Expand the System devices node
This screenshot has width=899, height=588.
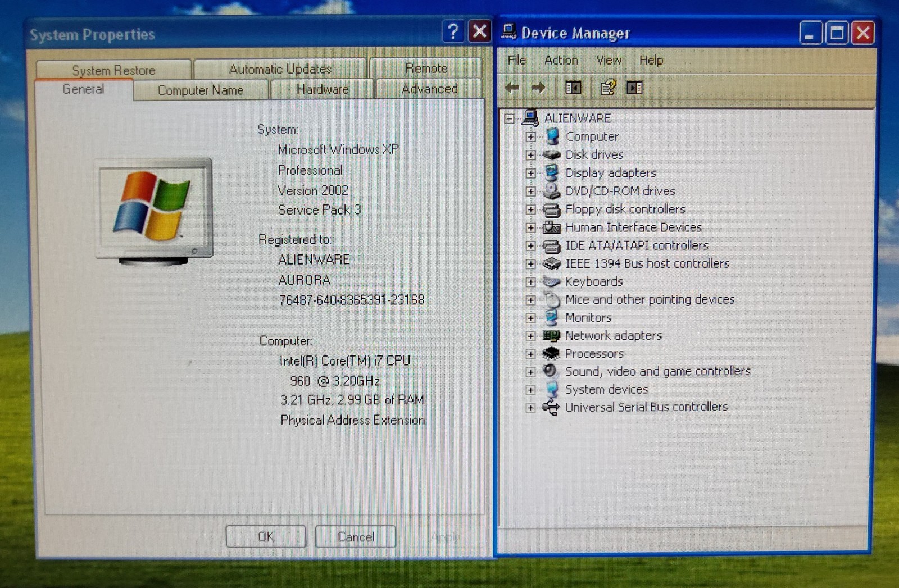tap(530, 390)
